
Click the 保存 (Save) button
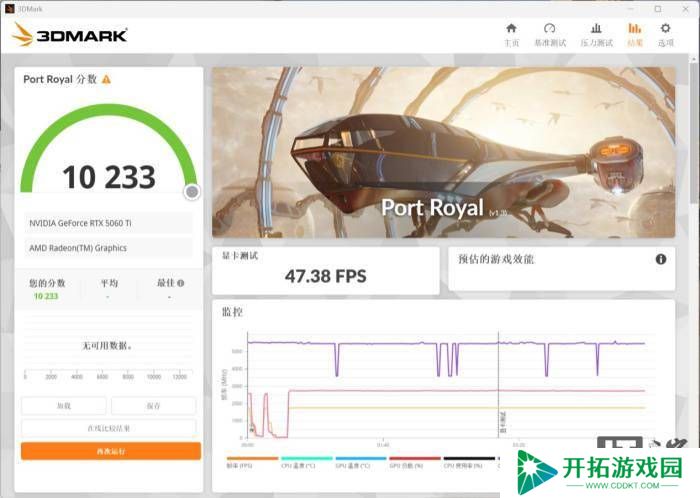click(x=154, y=406)
